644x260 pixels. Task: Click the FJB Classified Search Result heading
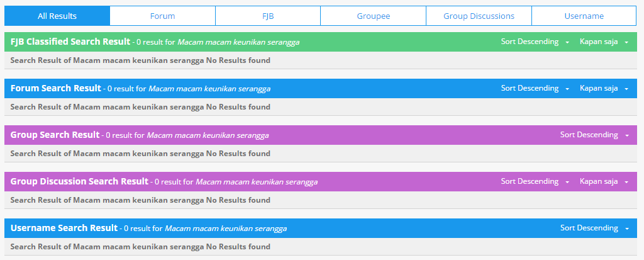click(70, 42)
